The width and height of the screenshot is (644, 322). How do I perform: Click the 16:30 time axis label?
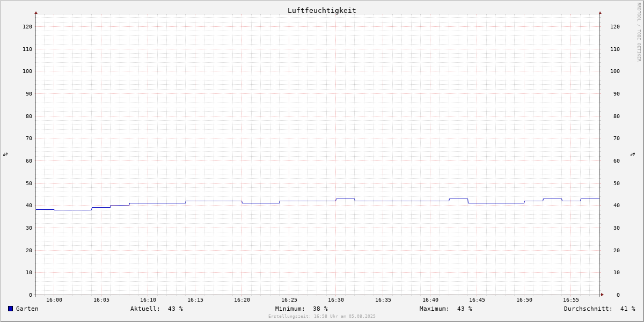(336, 299)
